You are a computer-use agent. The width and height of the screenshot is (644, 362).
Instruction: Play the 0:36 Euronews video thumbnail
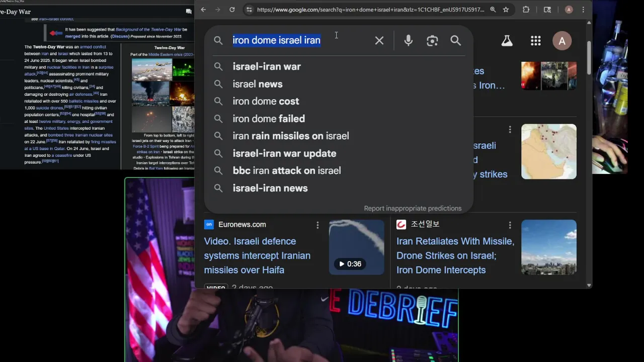click(x=357, y=247)
